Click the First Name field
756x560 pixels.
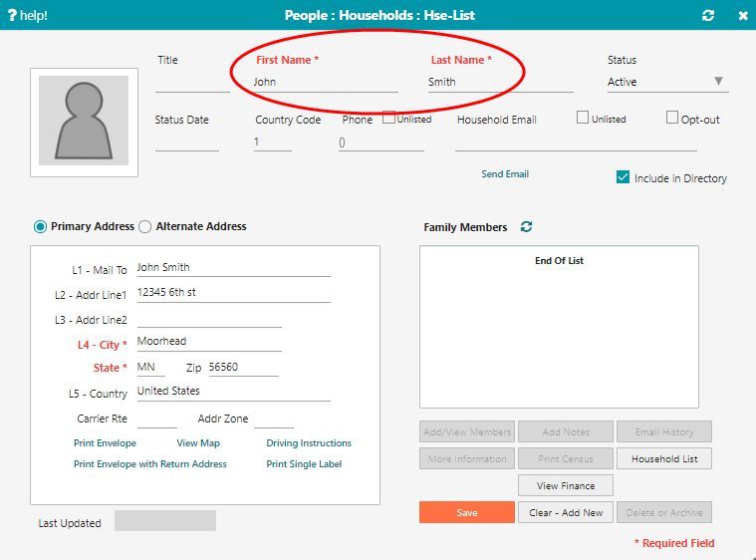326,83
